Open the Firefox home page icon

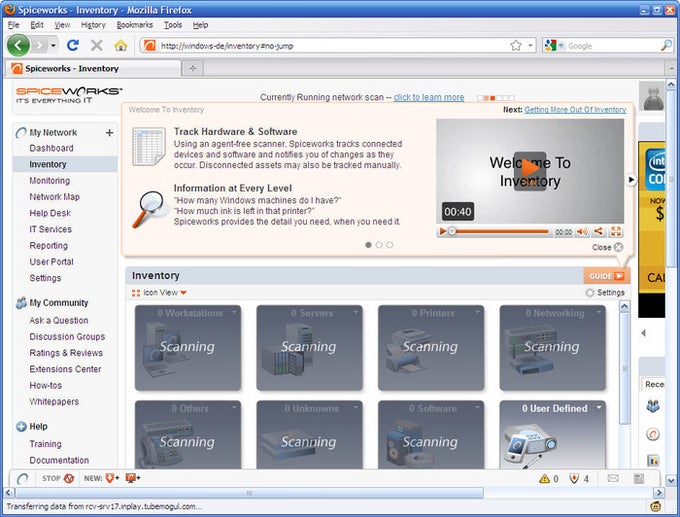coord(121,45)
